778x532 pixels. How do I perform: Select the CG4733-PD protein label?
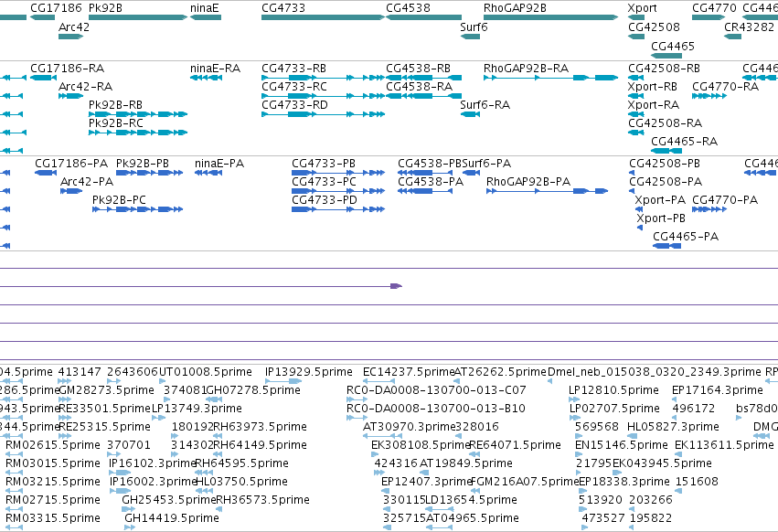[x=324, y=199]
